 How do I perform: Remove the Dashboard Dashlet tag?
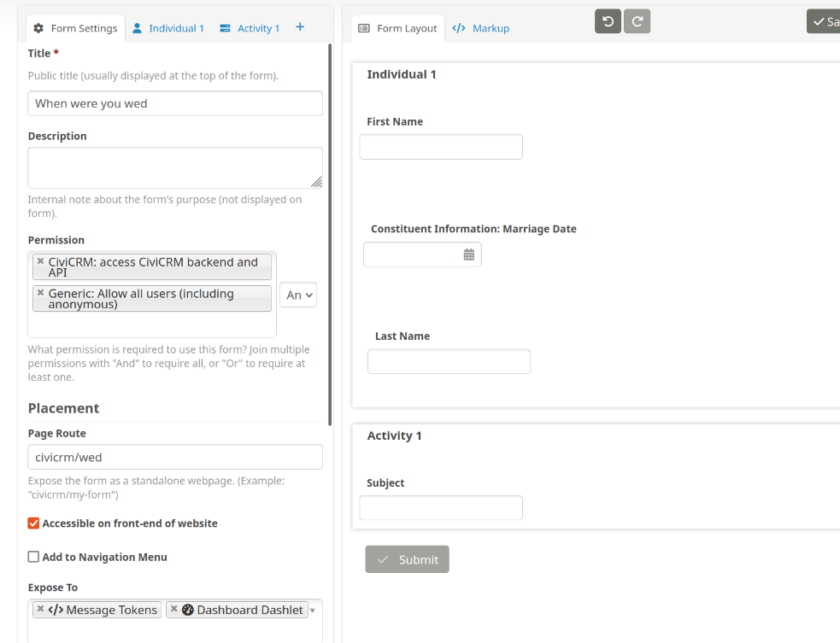point(173,609)
